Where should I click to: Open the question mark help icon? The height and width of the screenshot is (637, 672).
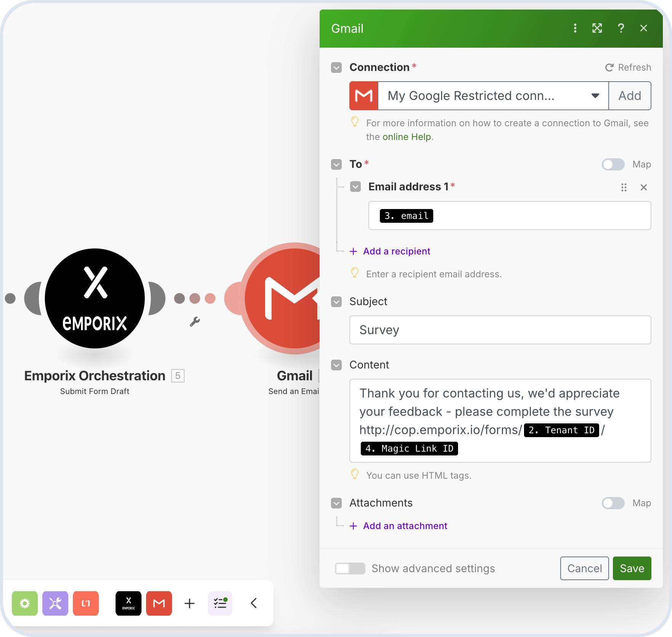621,28
